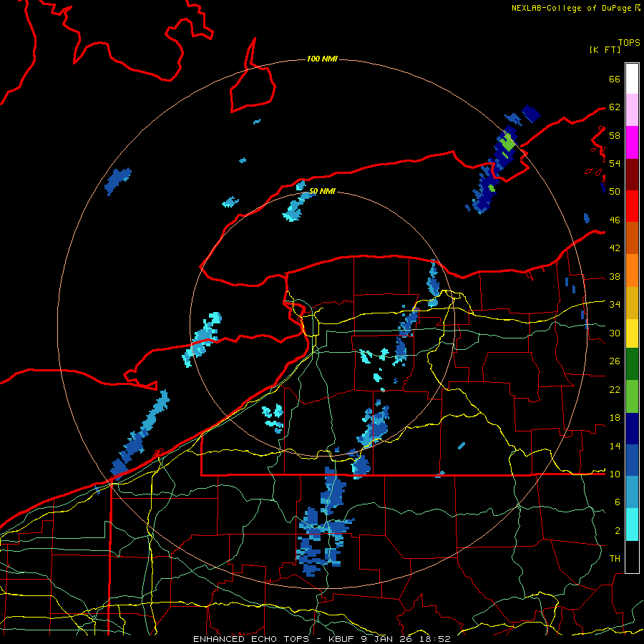Select the navy blue legend color band
644x644 pixels.
pos(632,429)
